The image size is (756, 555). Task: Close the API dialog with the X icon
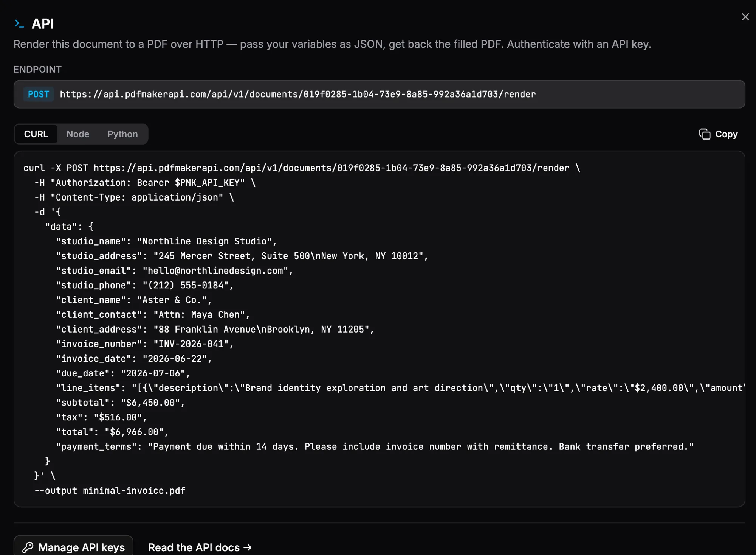pos(745,17)
